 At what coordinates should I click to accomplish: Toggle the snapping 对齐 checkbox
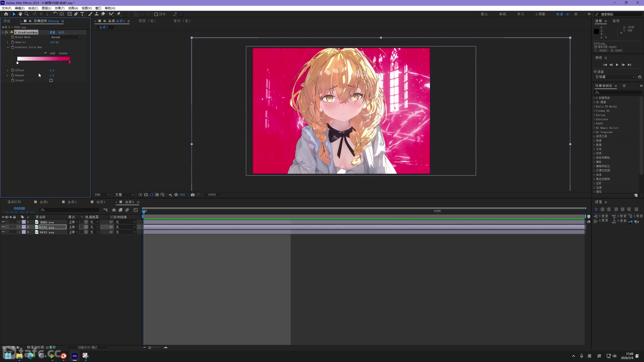click(x=156, y=14)
